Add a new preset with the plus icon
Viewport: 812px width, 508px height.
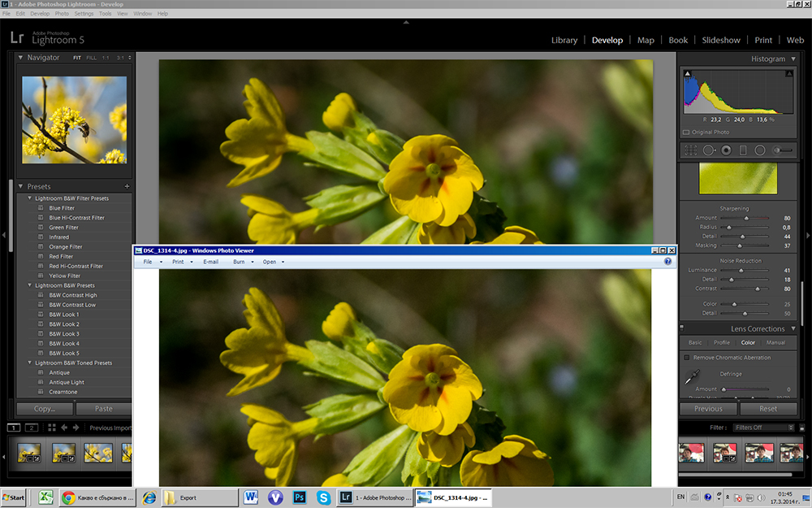click(127, 186)
